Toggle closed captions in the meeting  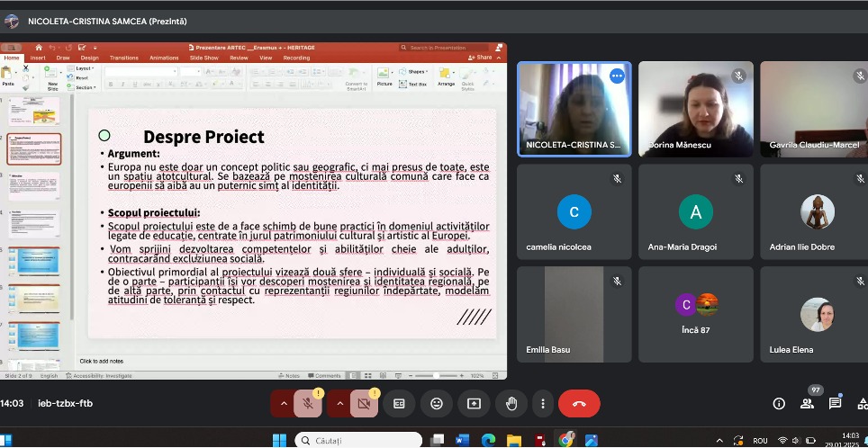pyautogui.click(x=399, y=404)
